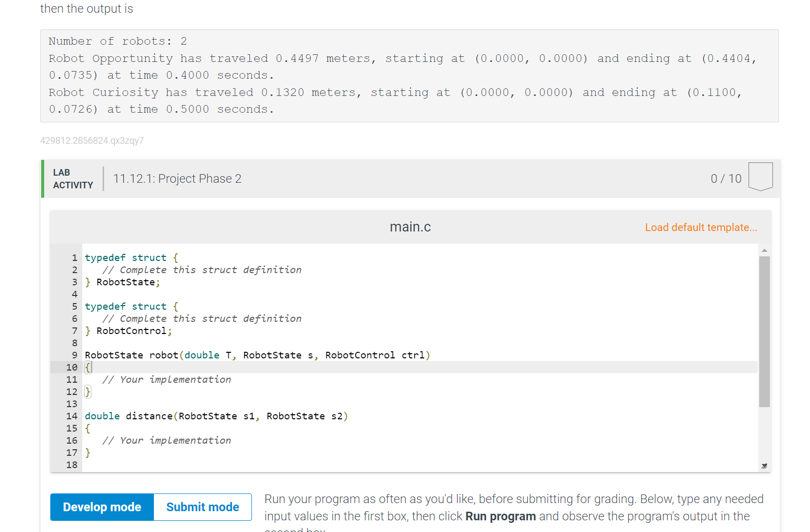This screenshot has width=810, height=532.
Task: Click the RobotControl typedef name on line 7
Action: coord(131,331)
